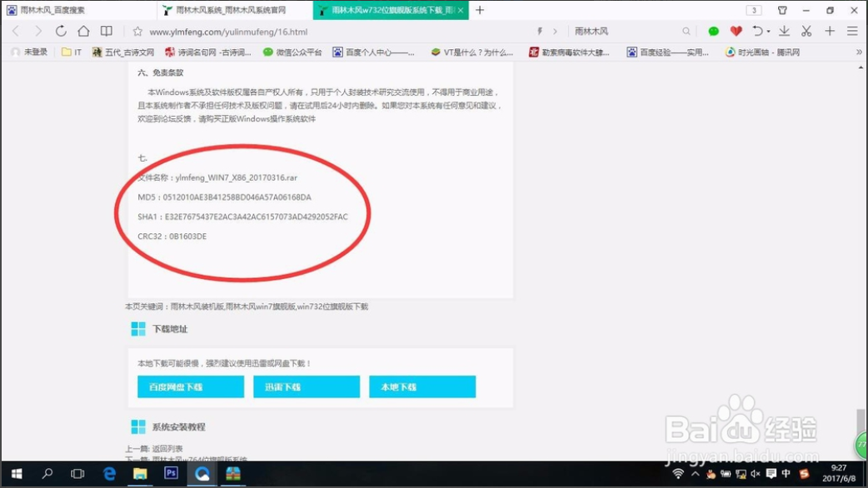Open the Wi-Fi network tray icon
This screenshot has width=868, height=488.
(x=678, y=474)
